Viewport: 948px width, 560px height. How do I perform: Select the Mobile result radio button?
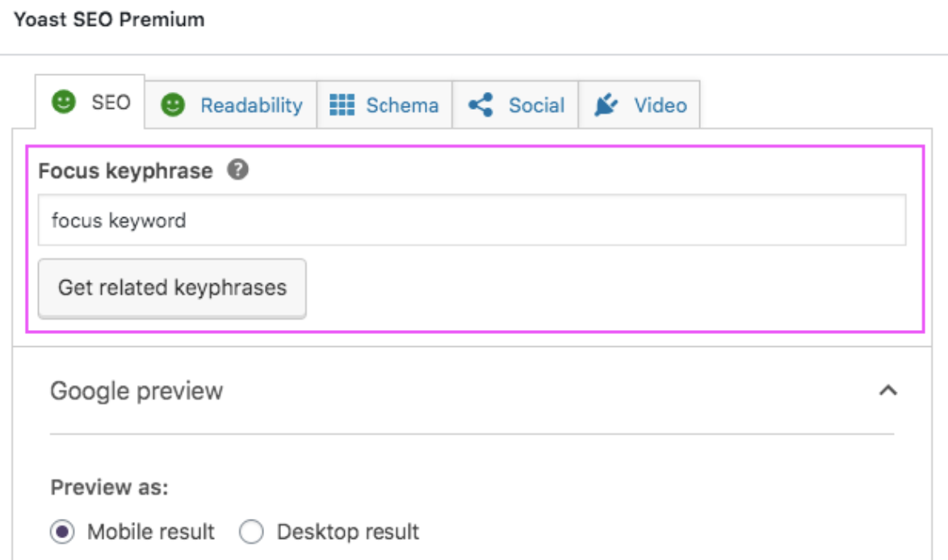(x=63, y=533)
